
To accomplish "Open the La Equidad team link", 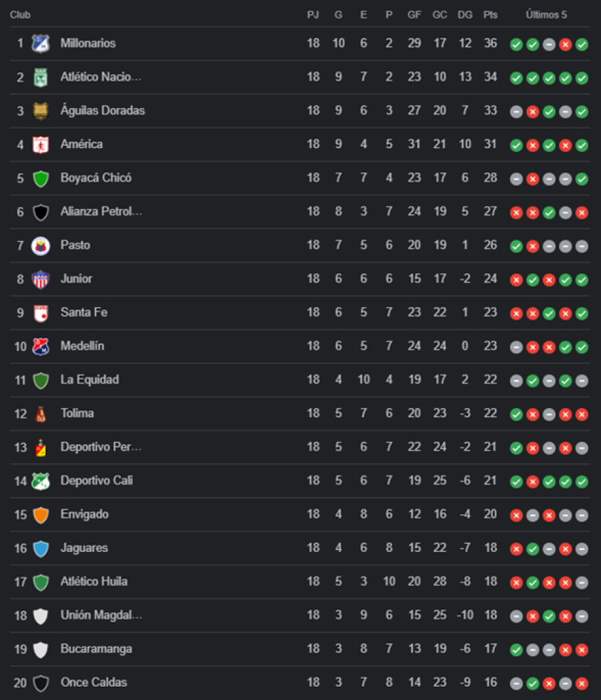I will 90,380.
